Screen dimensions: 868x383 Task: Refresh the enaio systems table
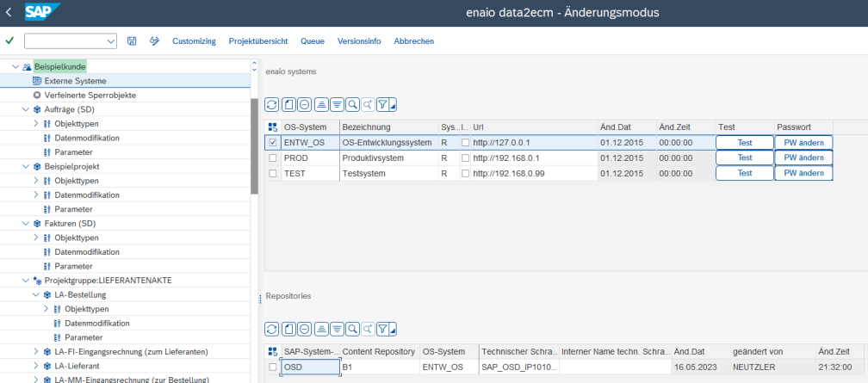pyautogui.click(x=272, y=104)
